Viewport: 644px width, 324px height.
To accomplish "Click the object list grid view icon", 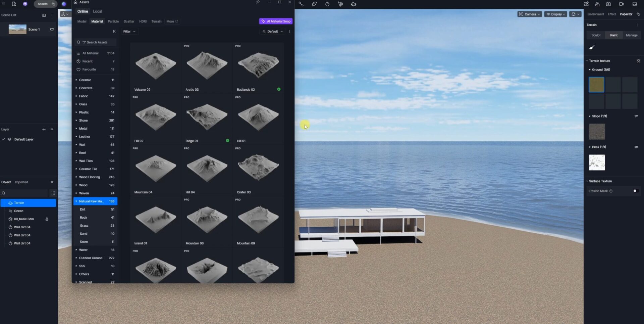I will pos(53,193).
